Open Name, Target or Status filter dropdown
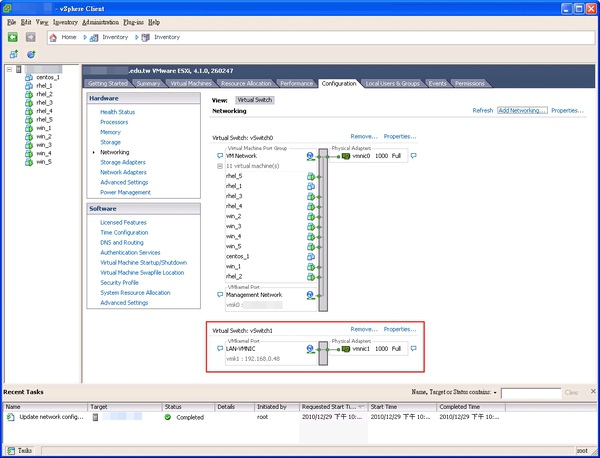Screen dimensions: 600x458 click(495, 393)
